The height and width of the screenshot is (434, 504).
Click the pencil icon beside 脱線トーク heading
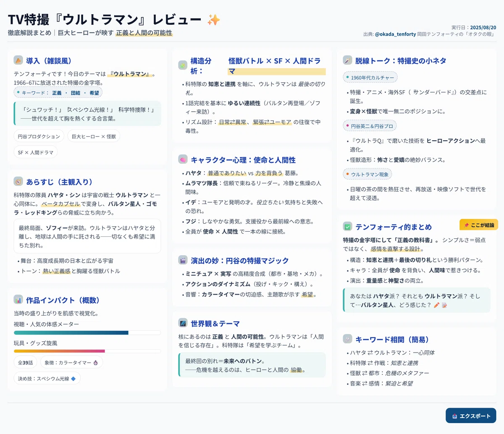(347, 60)
